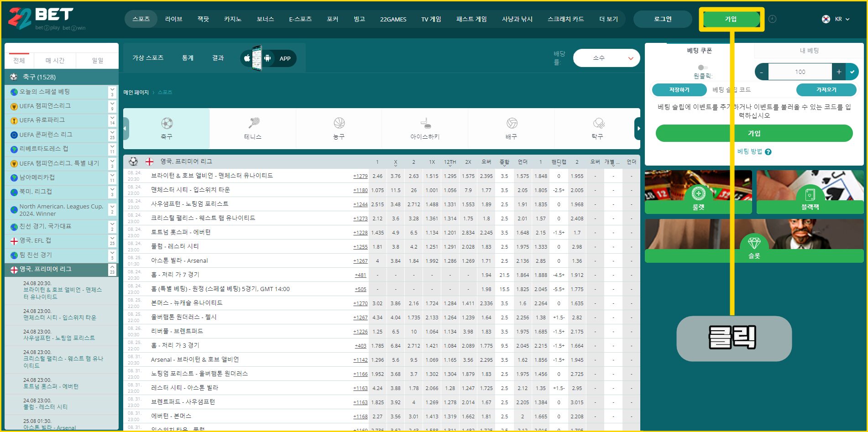This screenshot has width=868, height=432.
Task: Click the bet amount input showing 100
Action: point(800,72)
